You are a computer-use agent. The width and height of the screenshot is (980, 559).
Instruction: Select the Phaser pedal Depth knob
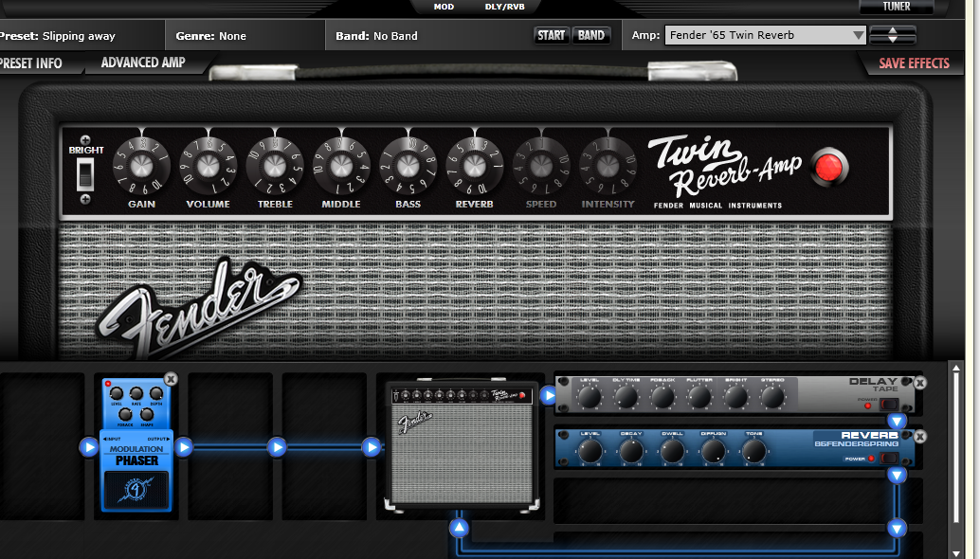[156, 393]
